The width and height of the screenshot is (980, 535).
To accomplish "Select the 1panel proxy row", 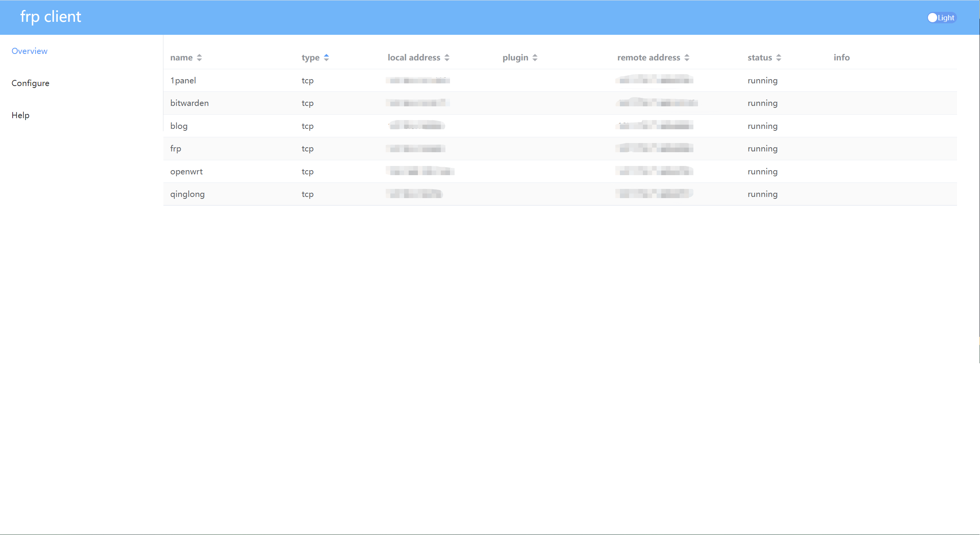I will tap(183, 81).
